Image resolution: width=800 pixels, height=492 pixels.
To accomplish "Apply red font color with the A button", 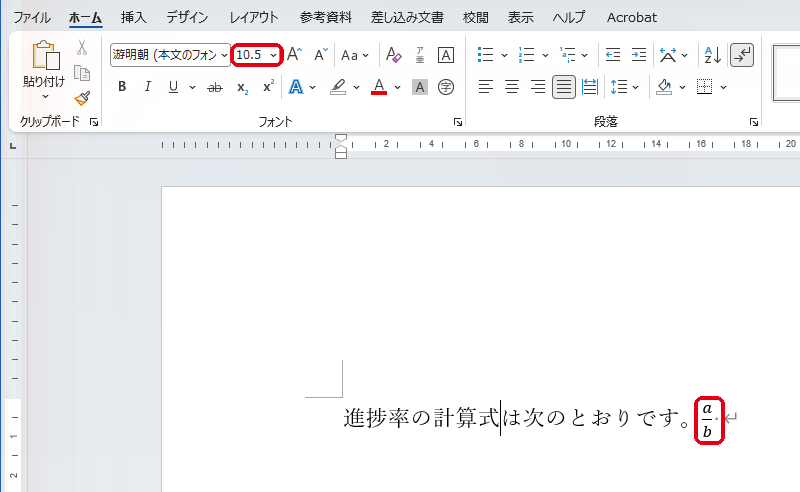I will (379, 87).
